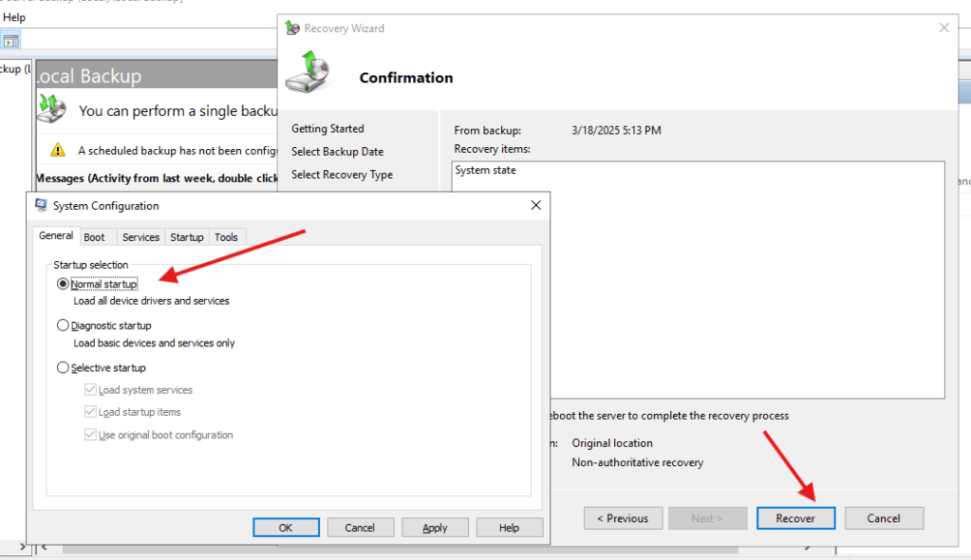This screenshot has width=971, height=560.
Task: Toggle the Load startup items checkbox
Action: (x=90, y=412)
